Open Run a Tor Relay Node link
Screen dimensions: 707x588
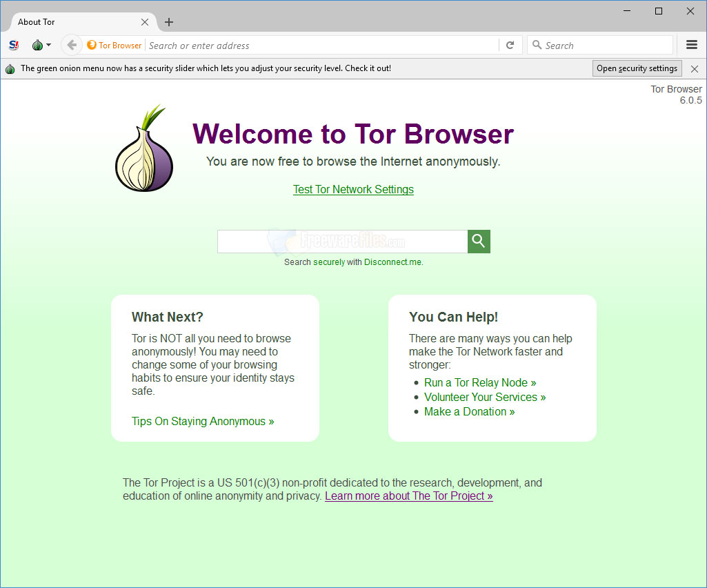tap(480, 382)
